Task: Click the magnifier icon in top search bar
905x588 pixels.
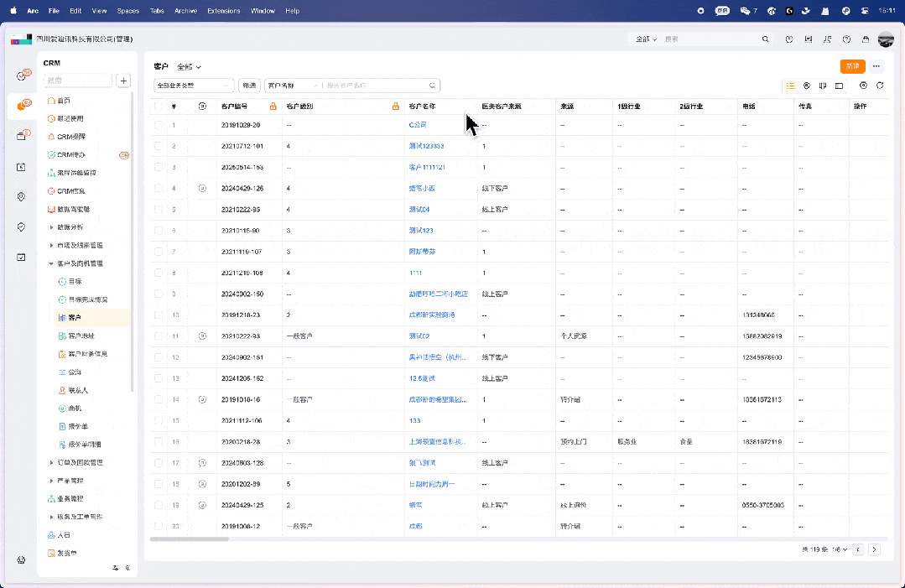Action: tap(765, 39)
